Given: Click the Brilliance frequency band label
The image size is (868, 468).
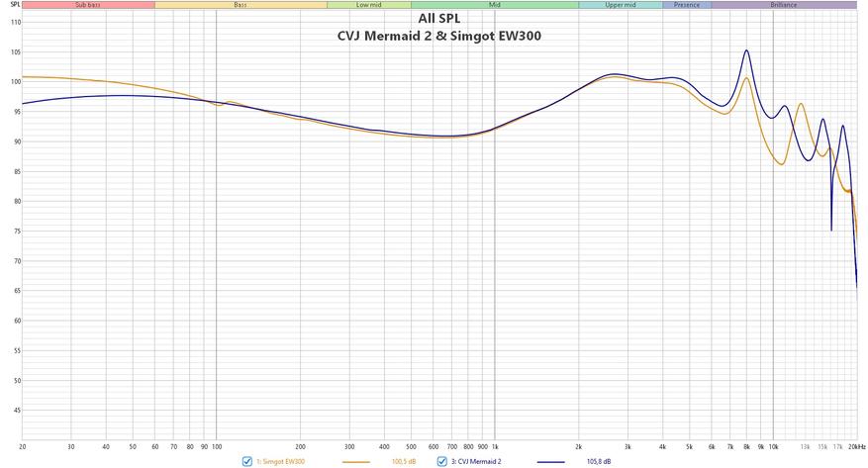Looking at the screenshot, I should point(784,5).
